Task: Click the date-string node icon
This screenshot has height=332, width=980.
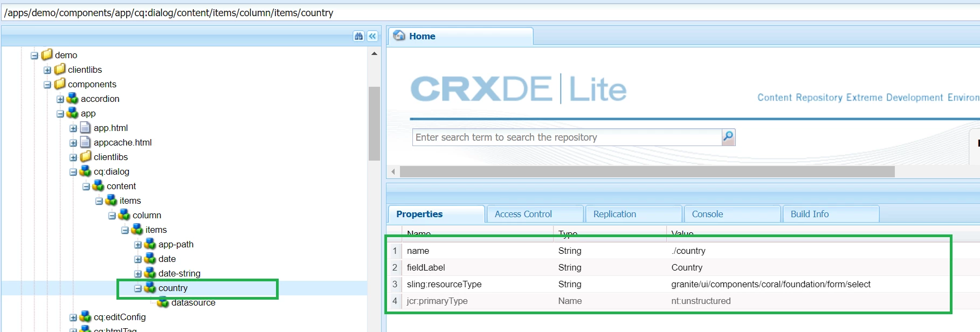Action: click(x=150, y=273)
